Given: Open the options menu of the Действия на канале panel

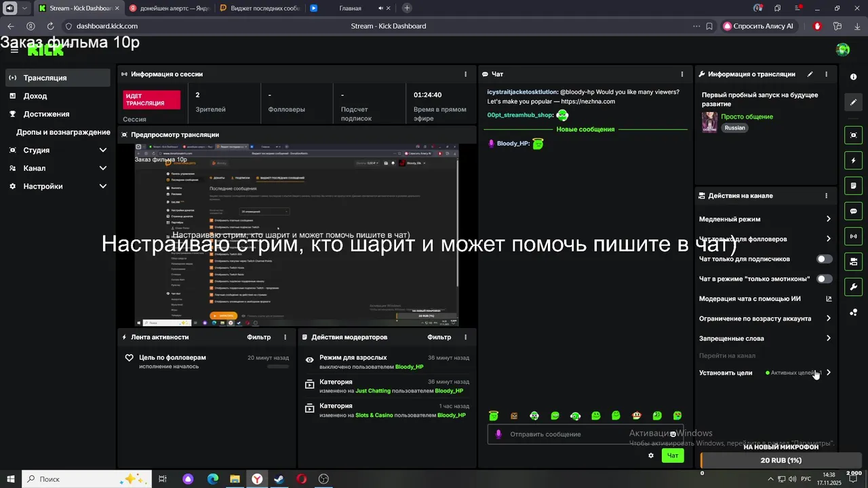Looking at the screenshot, I should click(826, 196).
